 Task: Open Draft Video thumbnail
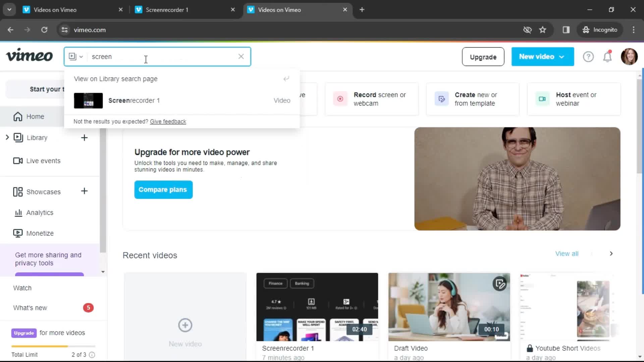click(449, 307)
